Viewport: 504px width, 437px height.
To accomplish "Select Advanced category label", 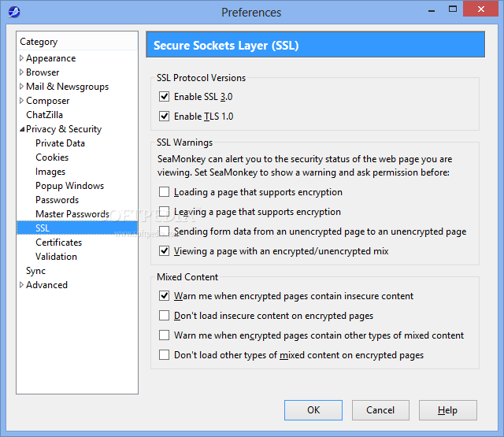I will [x=46, y=285].
